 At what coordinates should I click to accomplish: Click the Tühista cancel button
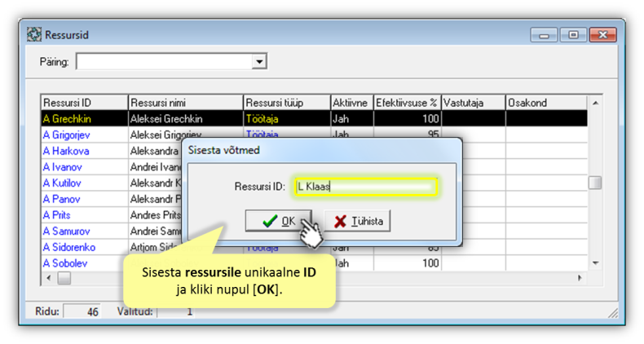pos(357,221)
